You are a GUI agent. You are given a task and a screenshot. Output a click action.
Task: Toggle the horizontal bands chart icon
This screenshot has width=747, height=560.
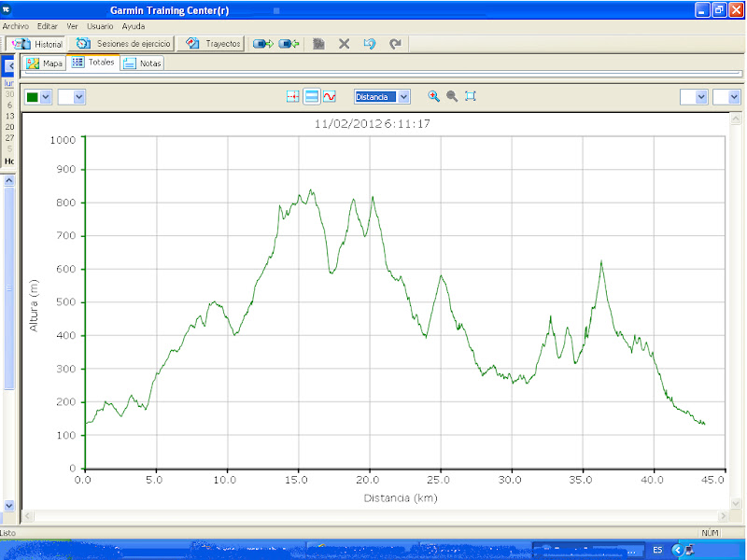tap(312, 97)
